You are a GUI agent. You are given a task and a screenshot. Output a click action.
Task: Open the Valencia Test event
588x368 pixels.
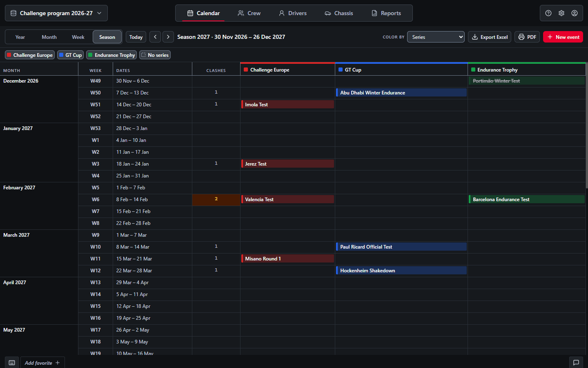click(287, 199)
